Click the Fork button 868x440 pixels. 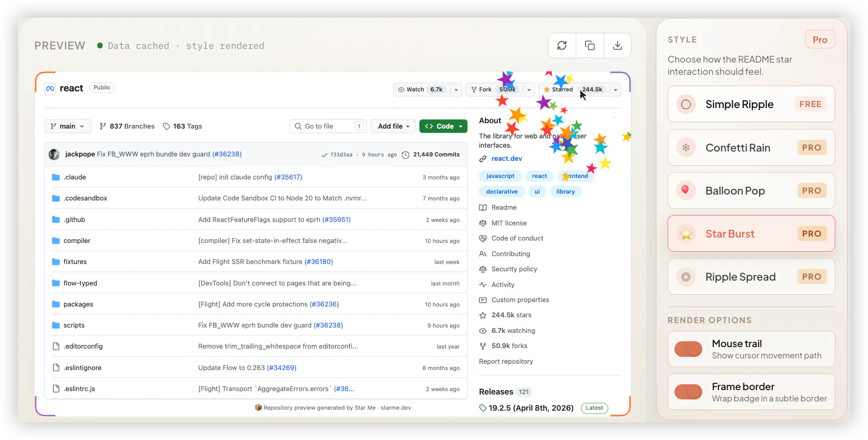[x=494, y=89]
